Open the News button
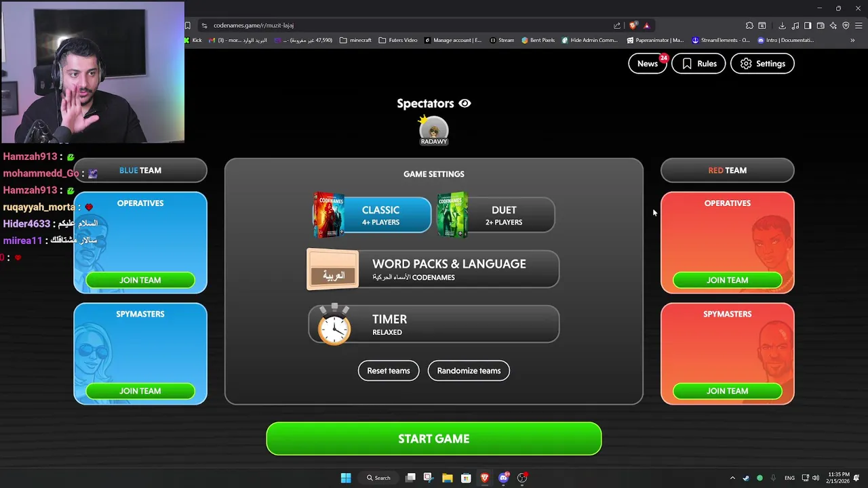This screenshot has width=868, height=488. click(x=648, y=64)
